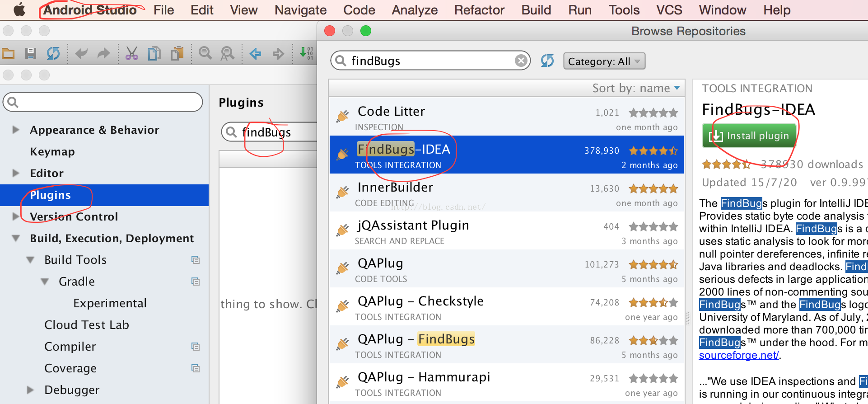This screenshot has width=868, height=404.
Task: Click the QAPlug - Checkstyle plug icon
Action: [x=342, y=306]
